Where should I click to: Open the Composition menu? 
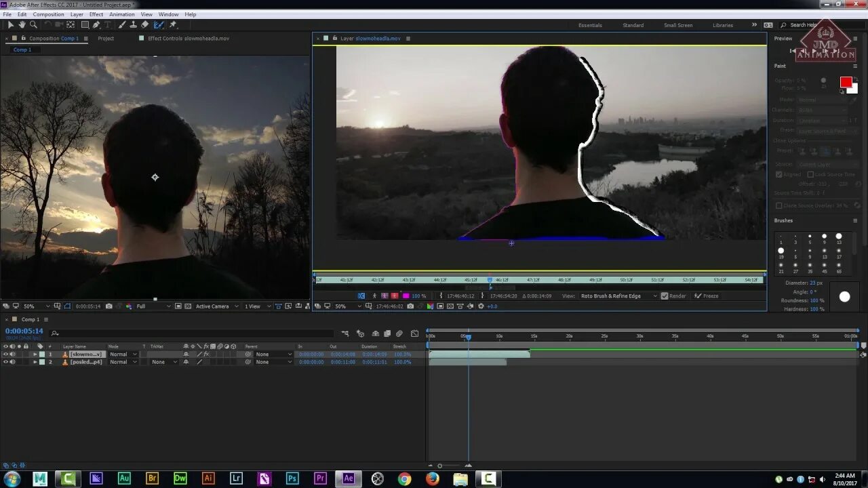48,14
